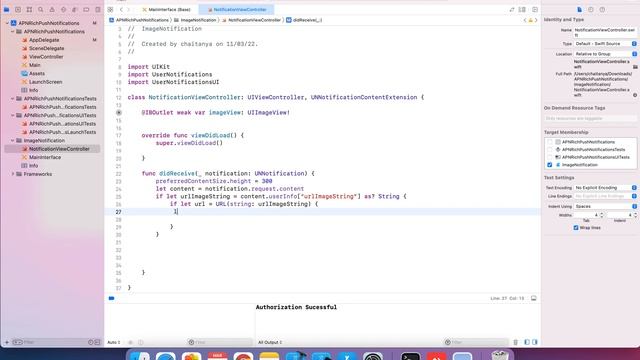Check APNRichPushNotificationsUITests target membership
This screenshot has width=640, height=360.
pyautogui.click(x=549, y=157)
